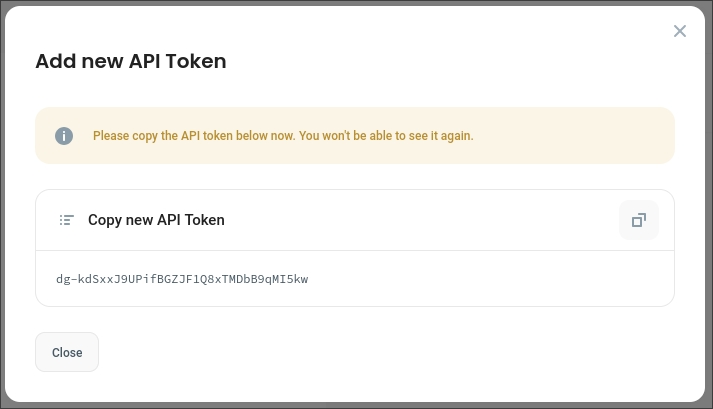Click the blank dialog area right of the Close button
Viewport: 713px width, 409px height.
400,352
